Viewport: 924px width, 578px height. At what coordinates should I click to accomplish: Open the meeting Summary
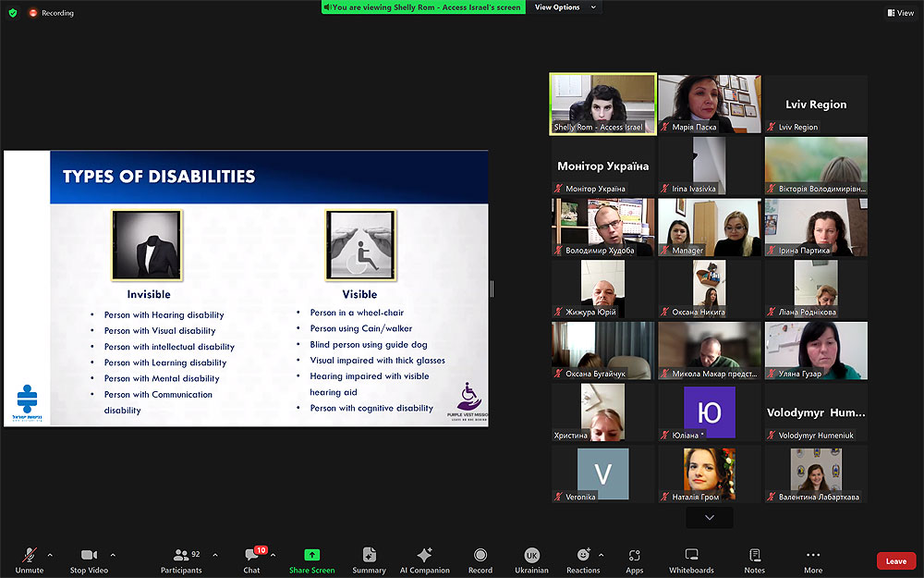pyautogui.click(x=369, y=561)
